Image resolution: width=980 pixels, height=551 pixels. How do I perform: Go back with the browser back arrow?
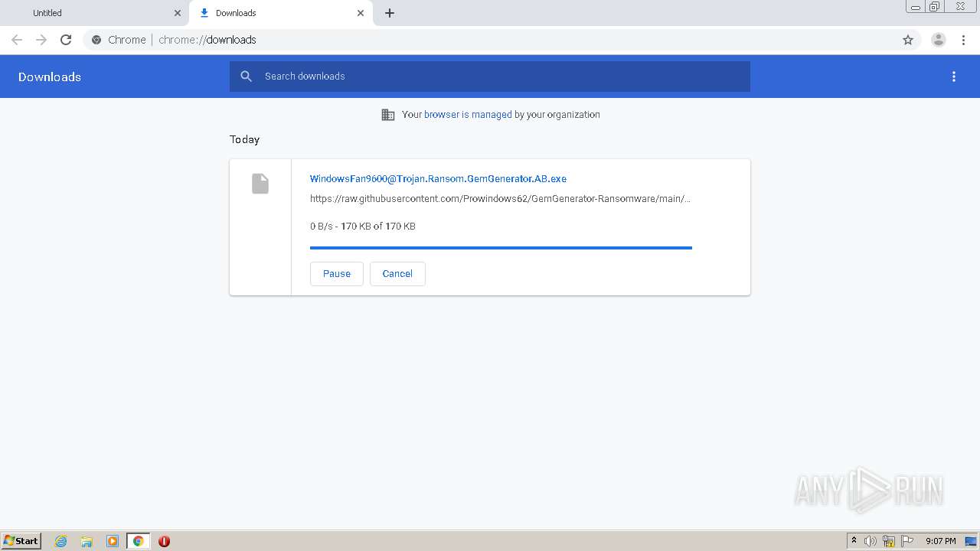[x=17, y=40]
